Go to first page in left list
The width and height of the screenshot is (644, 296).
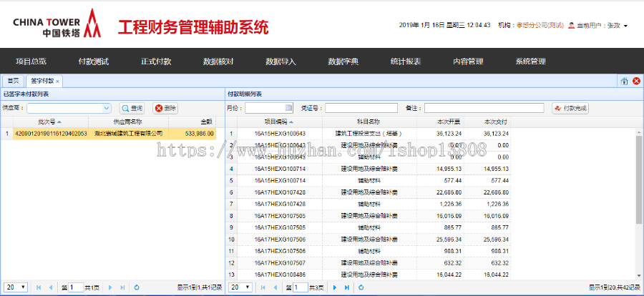(39, 287)
